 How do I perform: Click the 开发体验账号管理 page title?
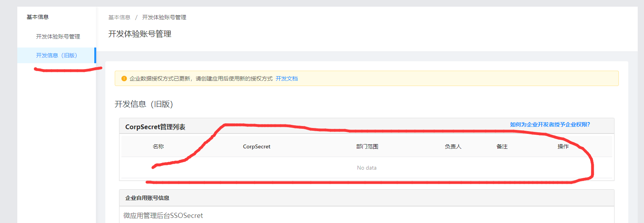(x=140, y=34)
